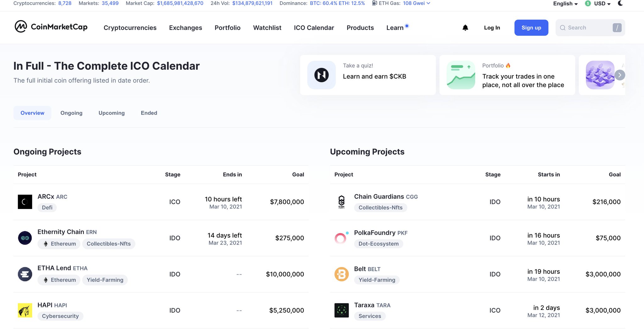Open the HAPI project link
644x330 pixels.
52,305
